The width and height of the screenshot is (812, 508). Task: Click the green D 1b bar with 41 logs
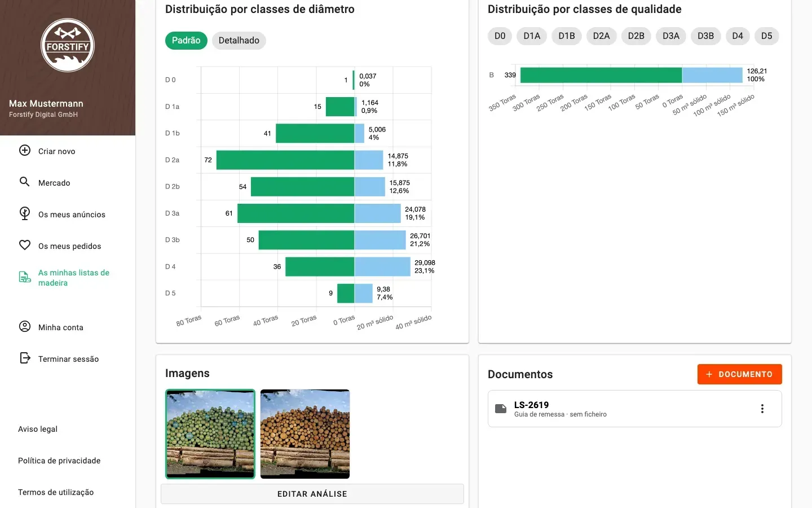[315, 133]
